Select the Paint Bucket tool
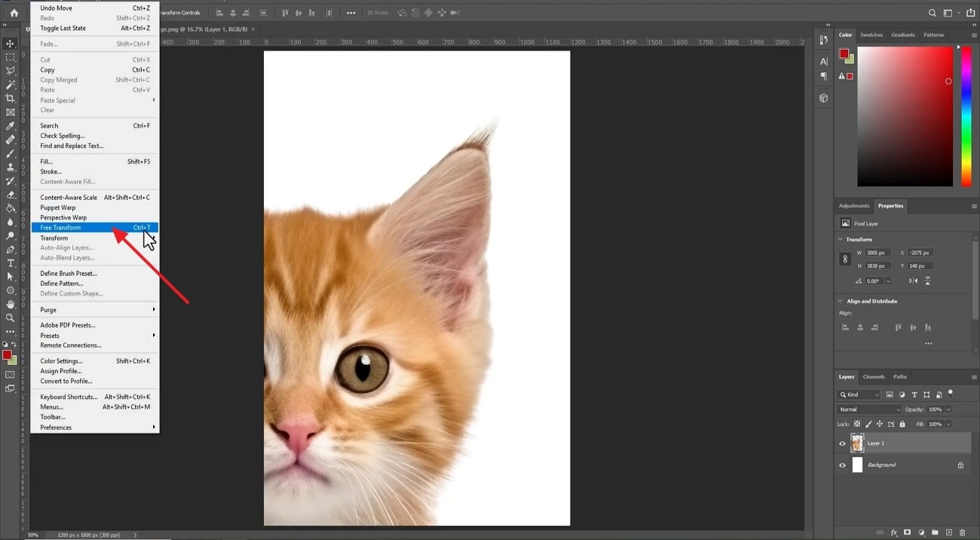The width and height of the screenshot is (980, 540). [11, 208]
